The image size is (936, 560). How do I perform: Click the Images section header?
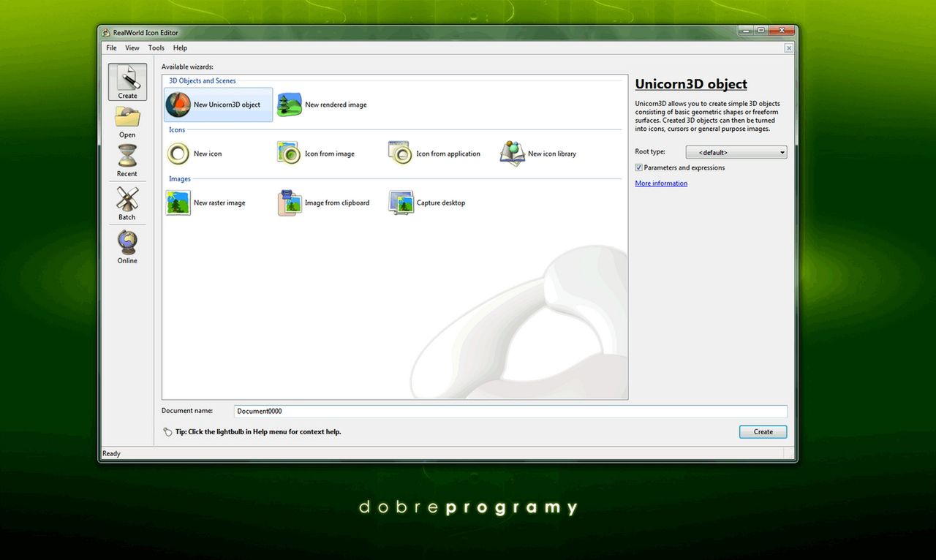180,179
